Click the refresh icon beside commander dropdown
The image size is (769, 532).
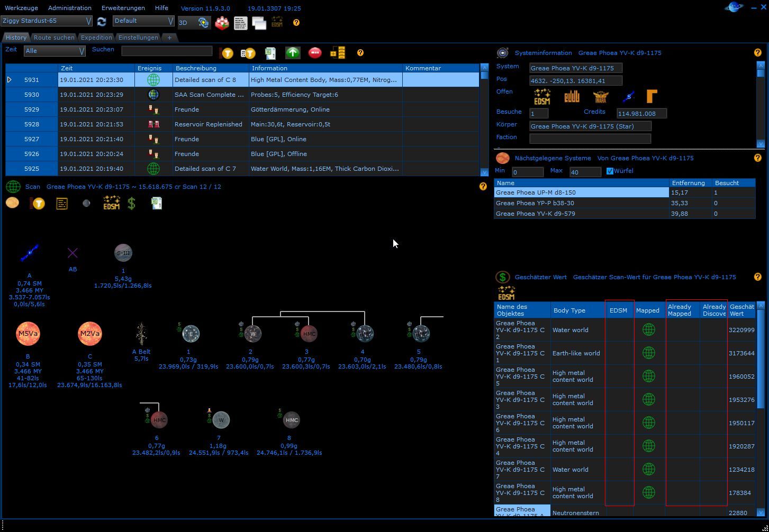102,21
